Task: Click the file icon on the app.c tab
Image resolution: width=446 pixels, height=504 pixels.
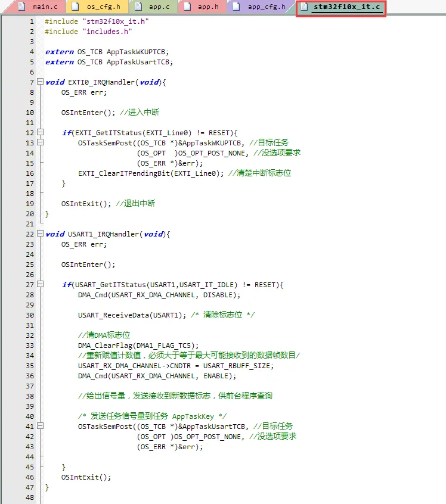Action: coord(139,7)
